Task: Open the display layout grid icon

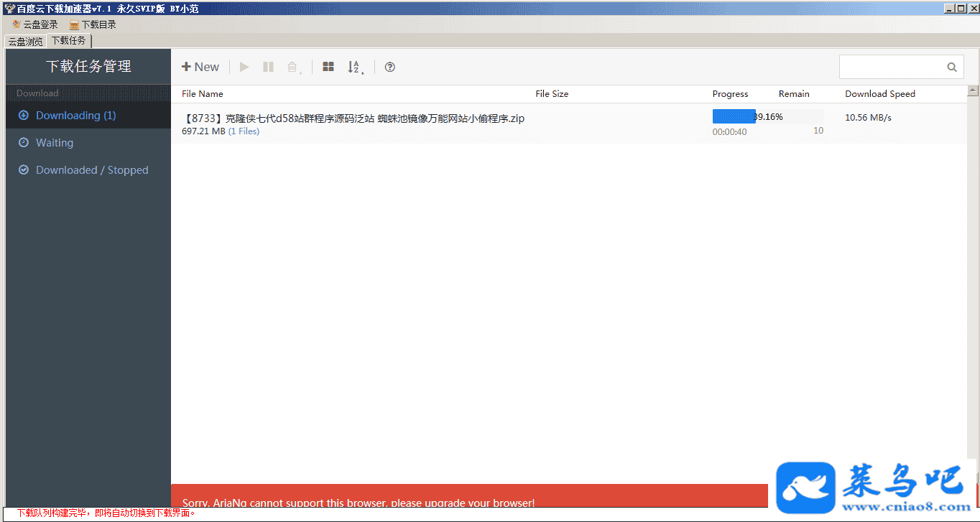Action: pos(328,67)
